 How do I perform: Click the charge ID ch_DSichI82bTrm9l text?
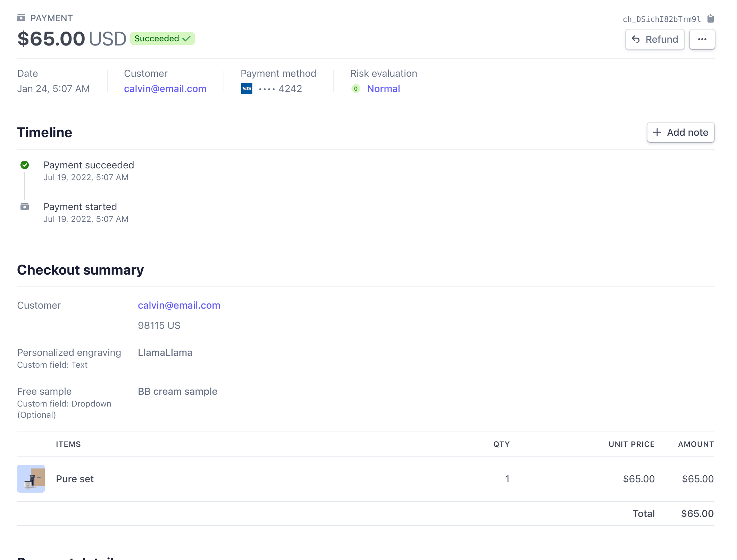(x=662, y=19)
